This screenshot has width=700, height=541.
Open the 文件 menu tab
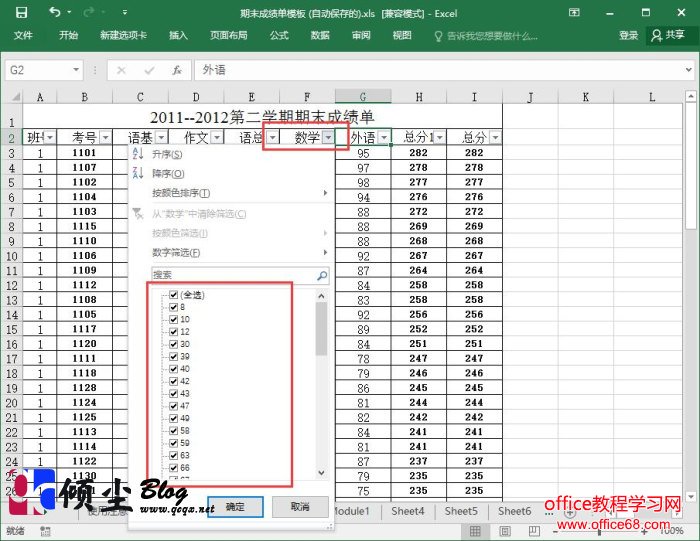23,36
